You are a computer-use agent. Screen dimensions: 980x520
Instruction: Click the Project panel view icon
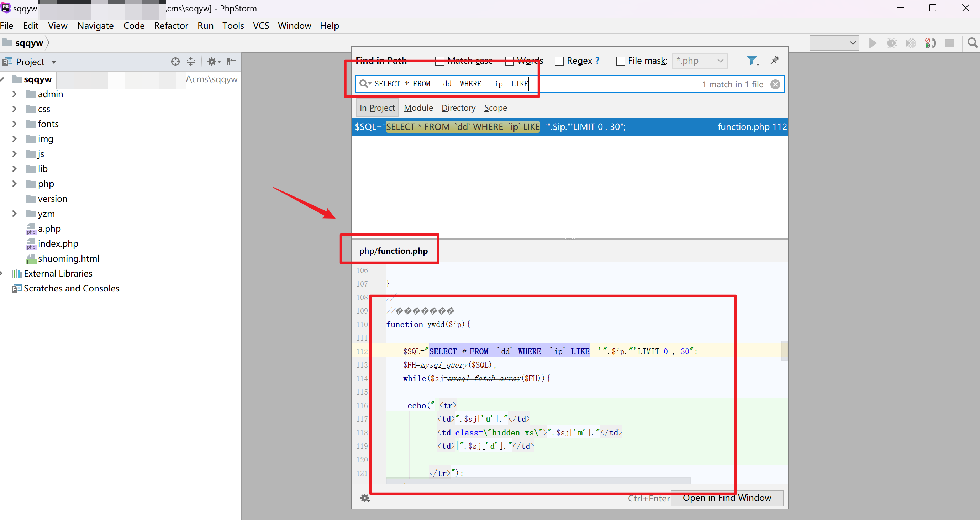point(7,62)
